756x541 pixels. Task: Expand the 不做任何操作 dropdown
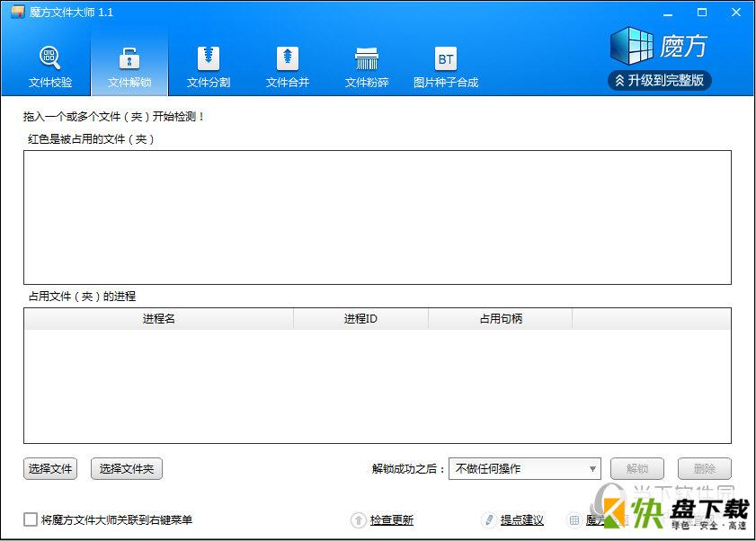(x=525, y=469)
